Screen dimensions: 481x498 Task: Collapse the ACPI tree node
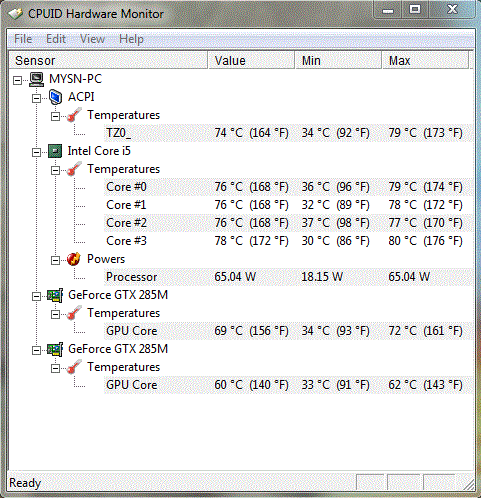[36, 98]
